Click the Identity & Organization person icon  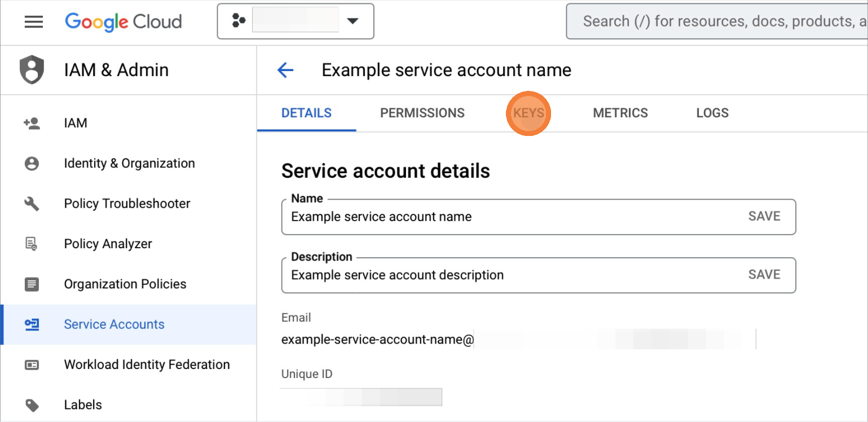[x=32, y=162]
